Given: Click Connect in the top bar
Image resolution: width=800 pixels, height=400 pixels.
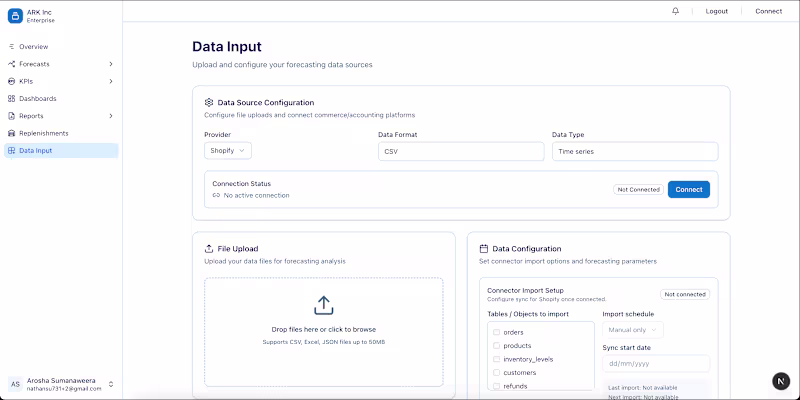Looking at the screenshot, I should (x=768, y=11).
